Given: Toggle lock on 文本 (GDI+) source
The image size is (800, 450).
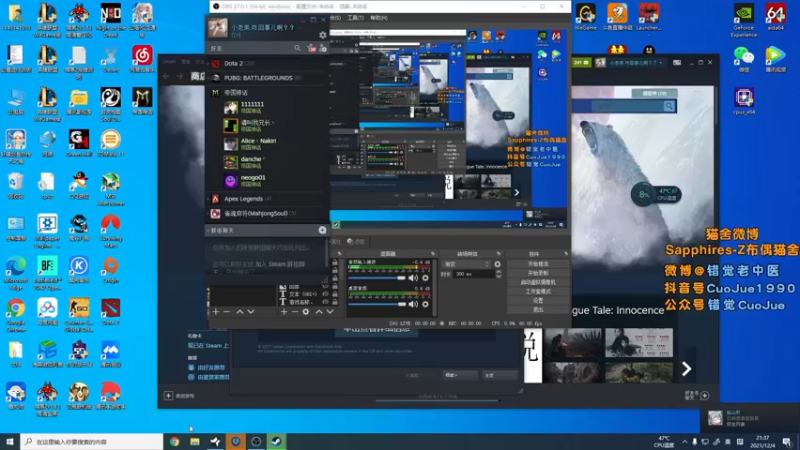Looking at the screenshot, I should tap(335, 294).
